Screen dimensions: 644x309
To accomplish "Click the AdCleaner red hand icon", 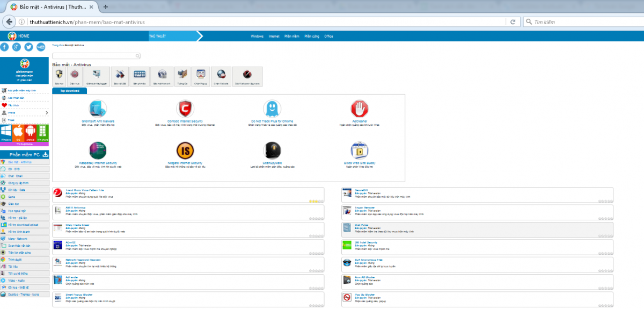I will tap(359, 109).
